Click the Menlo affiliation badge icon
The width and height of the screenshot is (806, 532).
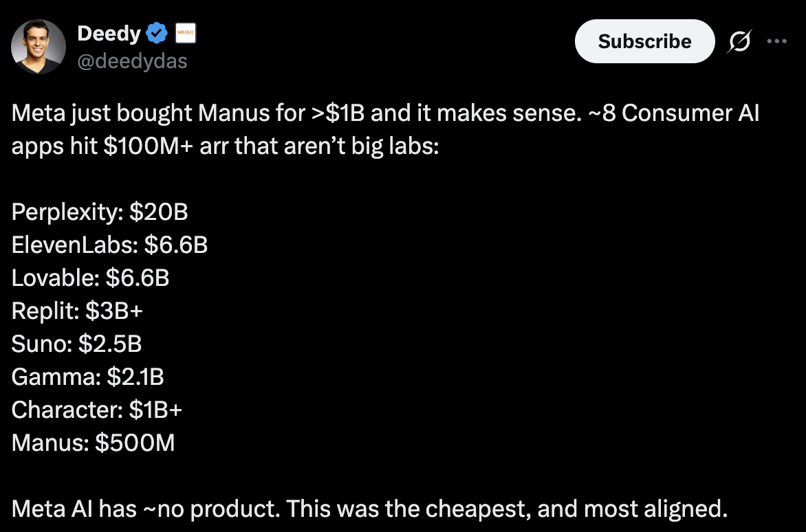(186, 32)
